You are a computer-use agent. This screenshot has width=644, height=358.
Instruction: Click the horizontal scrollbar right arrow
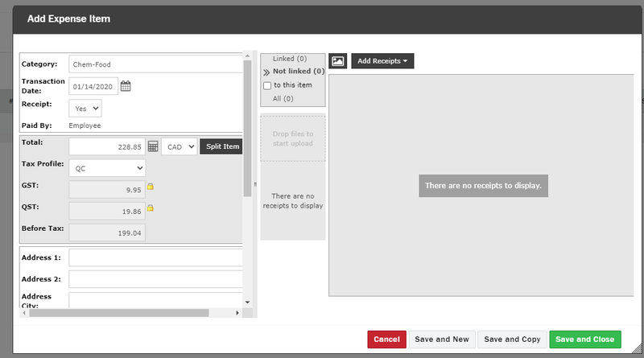pyautogui.click(x=237, y=313)
